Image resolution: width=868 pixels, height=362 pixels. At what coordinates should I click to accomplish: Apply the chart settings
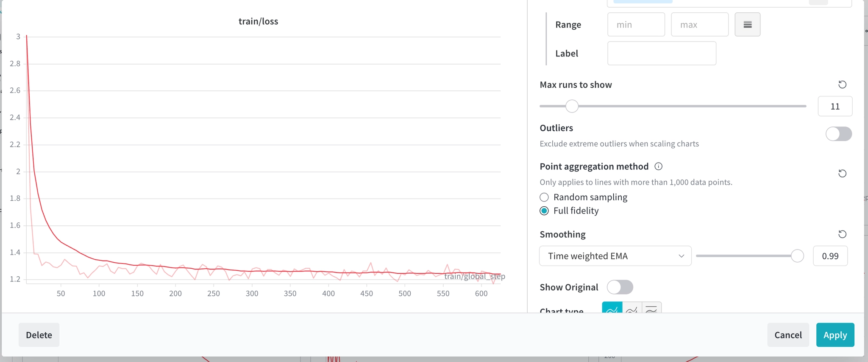click(x=835, y=335)
